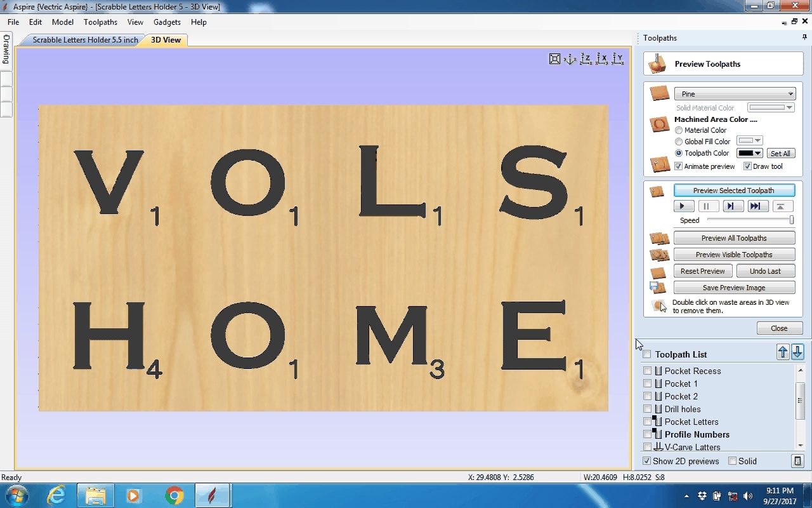Switch to isometric view icon
The width and height of the screenshot is (812, 508).
(x=570, y=59)
